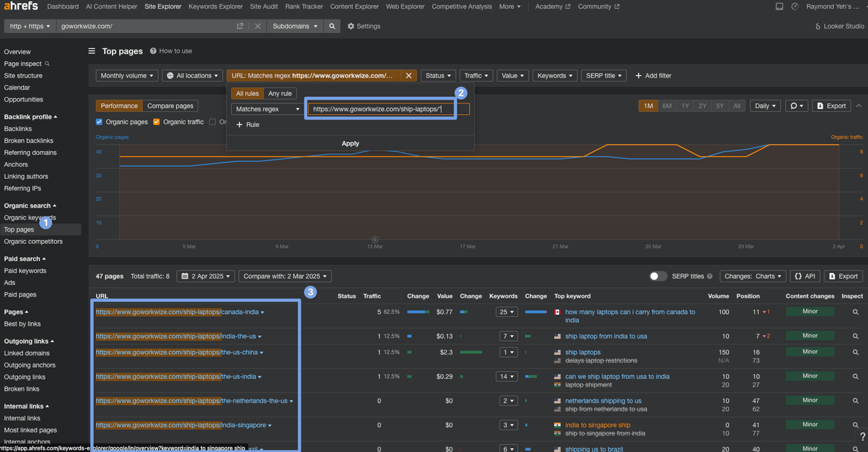Image resolution: width=868 pixels, height=452 pixels.
Task: Click the hamburger menu icon beside Top pages
Action: coord(92,51)
